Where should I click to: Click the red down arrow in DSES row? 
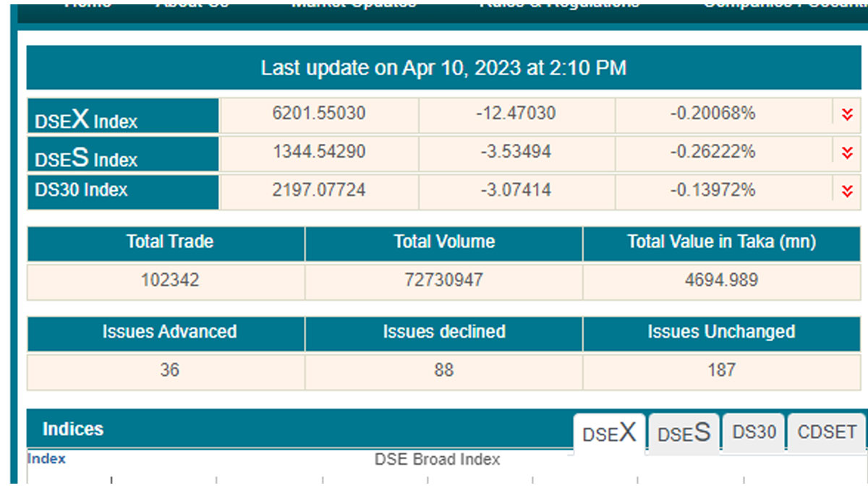click(x=847, y=153)
